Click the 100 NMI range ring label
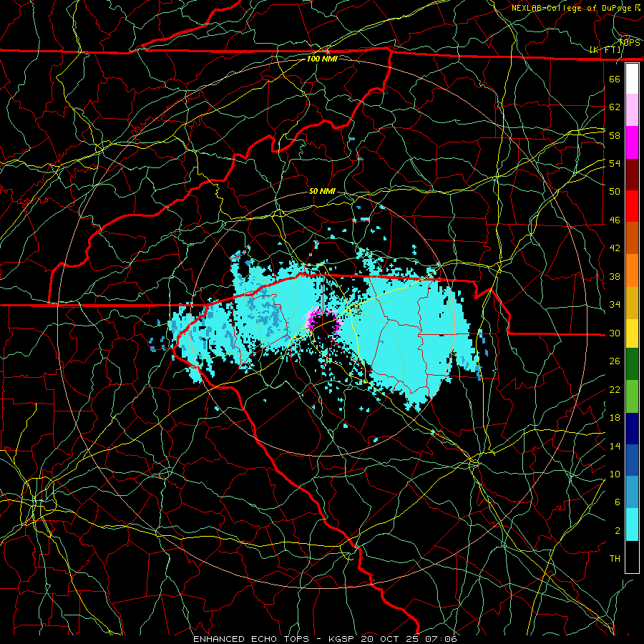 [322, 59]
